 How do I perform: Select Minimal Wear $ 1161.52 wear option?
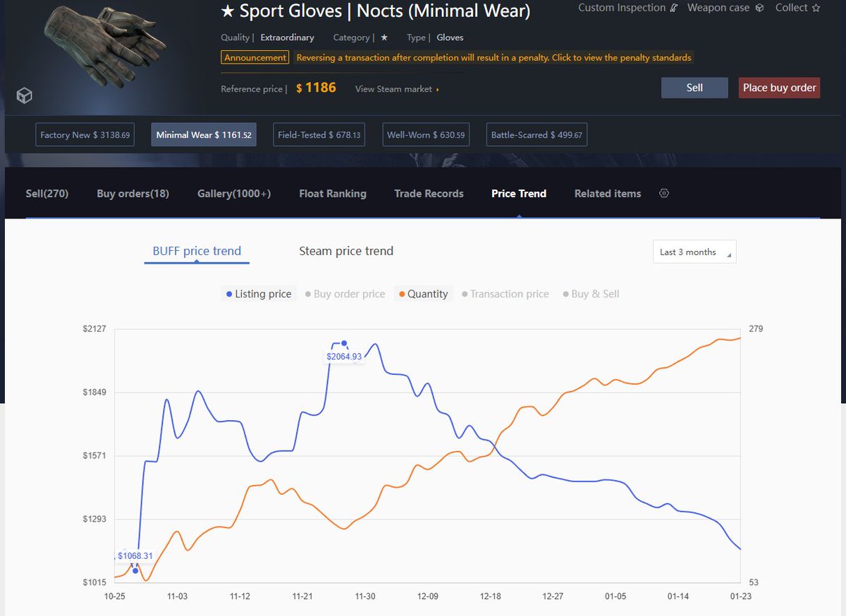(204, 135)
